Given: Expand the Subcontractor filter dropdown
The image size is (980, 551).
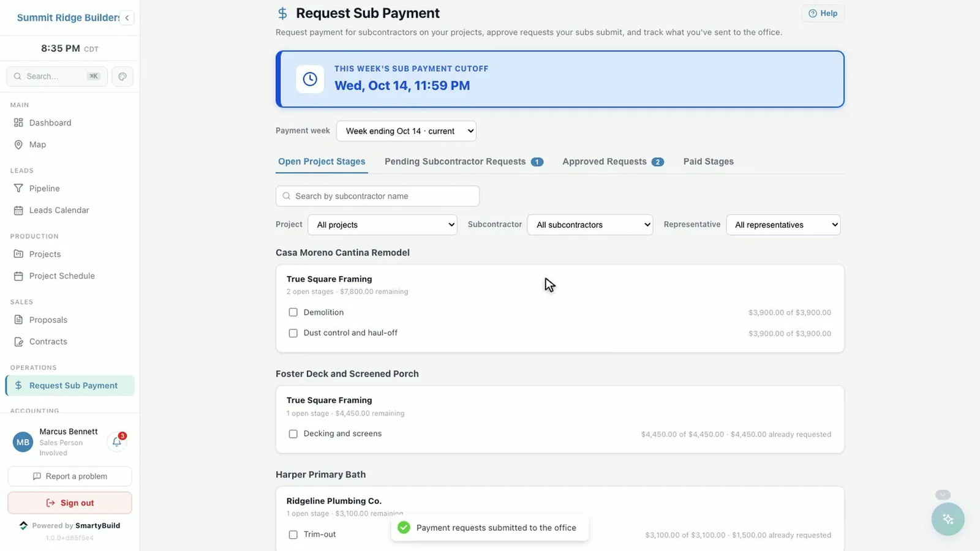Looking at the screenshot, I should tap(590, 225).
